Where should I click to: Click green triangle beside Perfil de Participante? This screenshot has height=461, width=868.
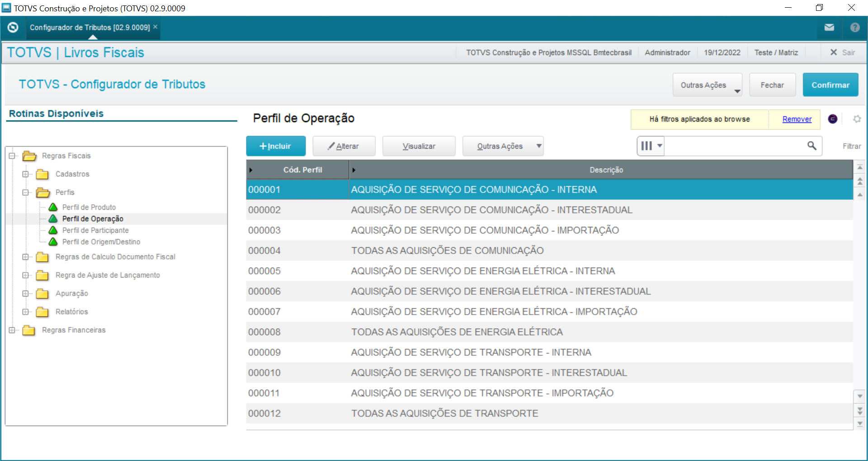pyautogui.click(x=53, y=230)
